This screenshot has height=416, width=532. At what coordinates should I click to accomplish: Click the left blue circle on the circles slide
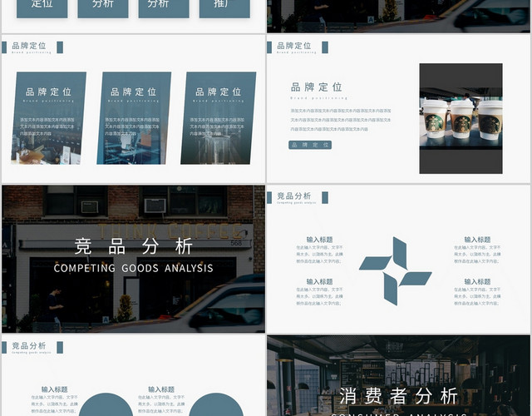pyautogui.click(x=106, y=404)
